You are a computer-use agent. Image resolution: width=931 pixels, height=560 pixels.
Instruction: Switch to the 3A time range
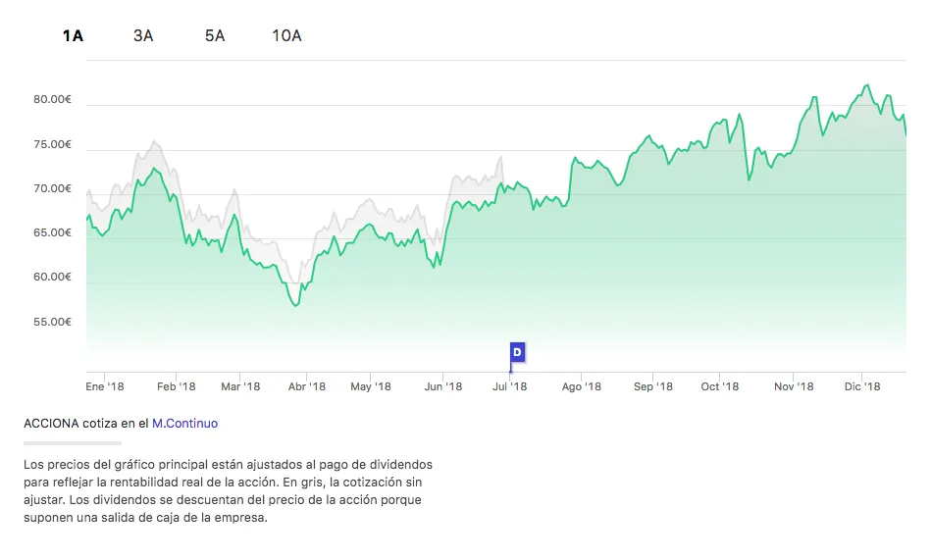(x=143, y=36)
